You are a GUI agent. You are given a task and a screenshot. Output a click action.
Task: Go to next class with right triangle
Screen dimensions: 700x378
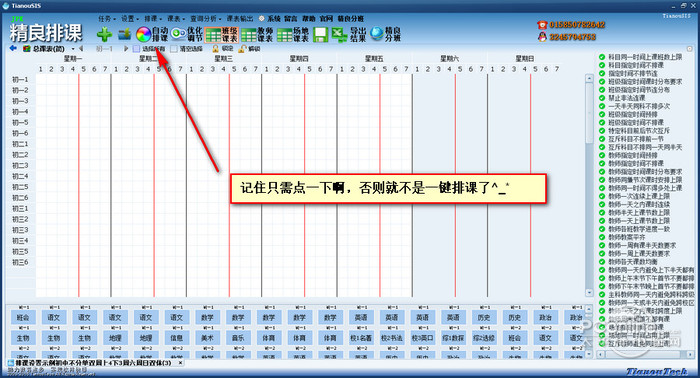pyautogui.click(x=126, y=48)
